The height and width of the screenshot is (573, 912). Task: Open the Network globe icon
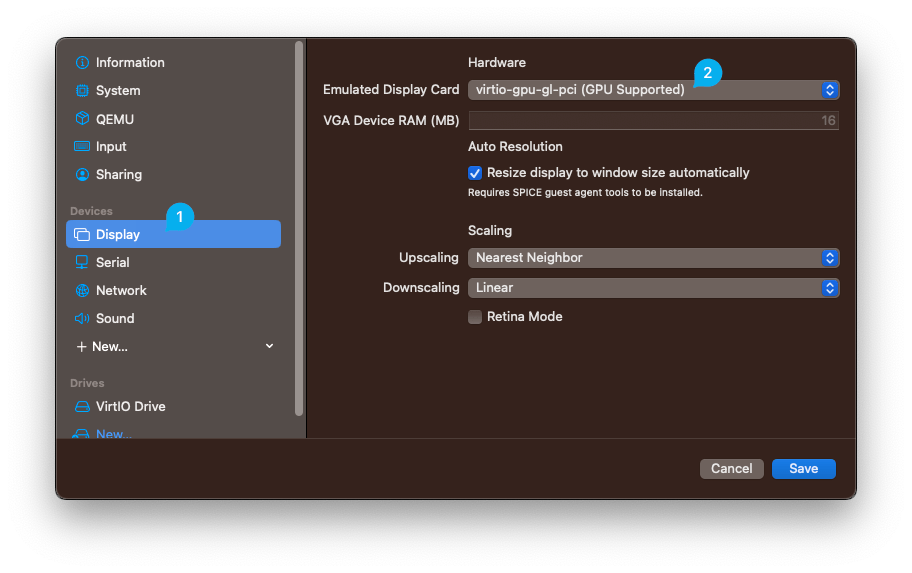tap(82, 290)
